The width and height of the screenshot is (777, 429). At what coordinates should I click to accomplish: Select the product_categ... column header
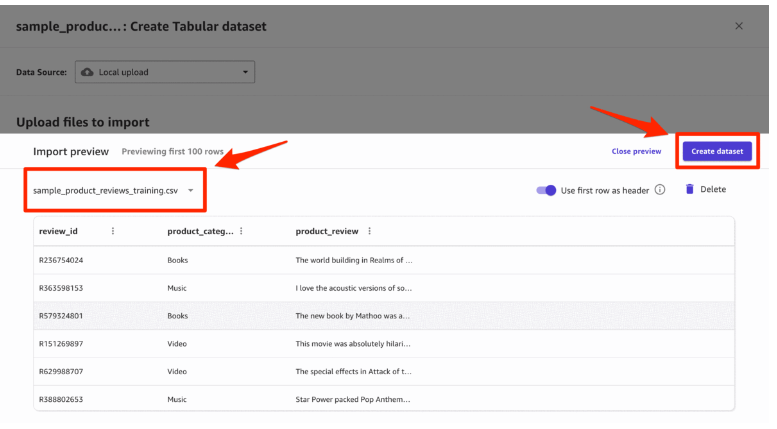pyautogui.click(x=200, y=231)
